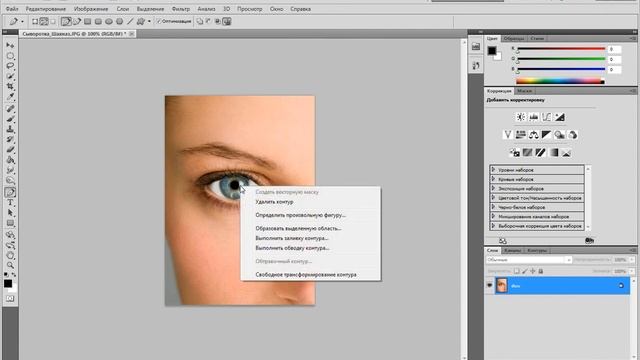Select Freeform Pen in options bar
The width and height of the screenshot is (640, 360).
coord(76,21)
